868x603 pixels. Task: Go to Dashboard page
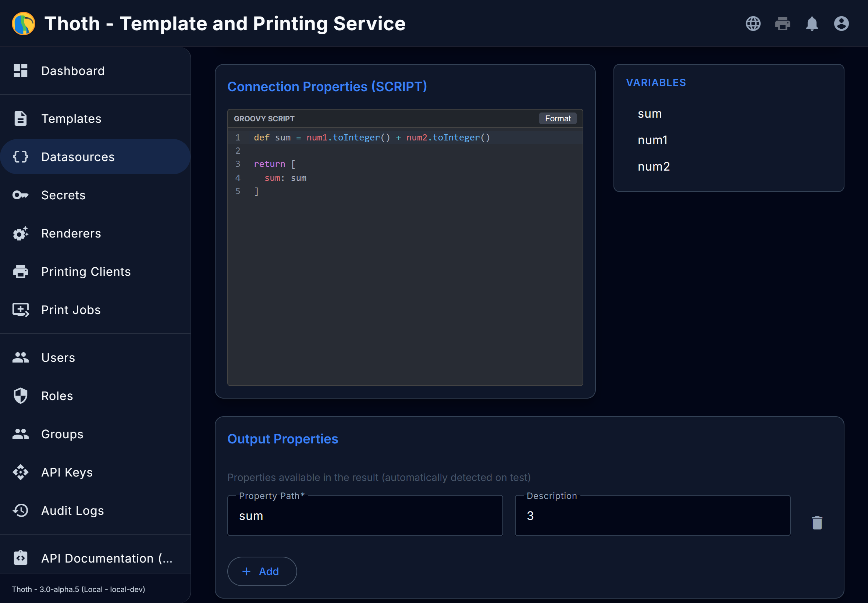point(95,71)
